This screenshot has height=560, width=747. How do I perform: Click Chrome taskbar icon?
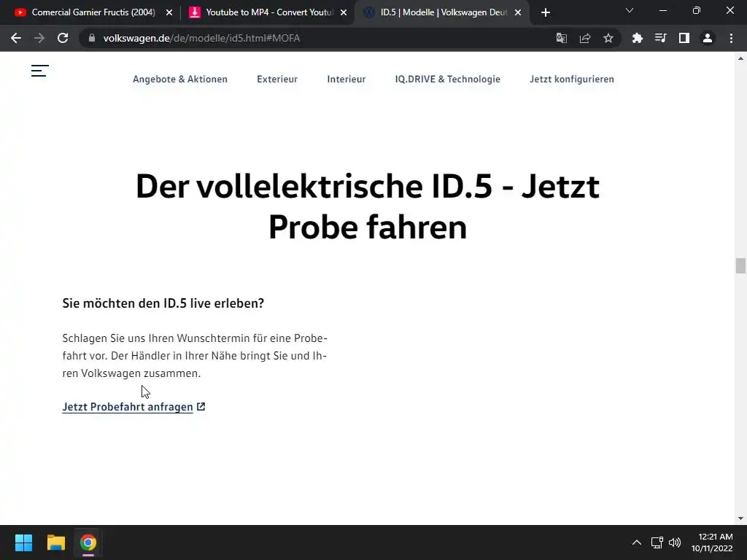tap(88, 542)
